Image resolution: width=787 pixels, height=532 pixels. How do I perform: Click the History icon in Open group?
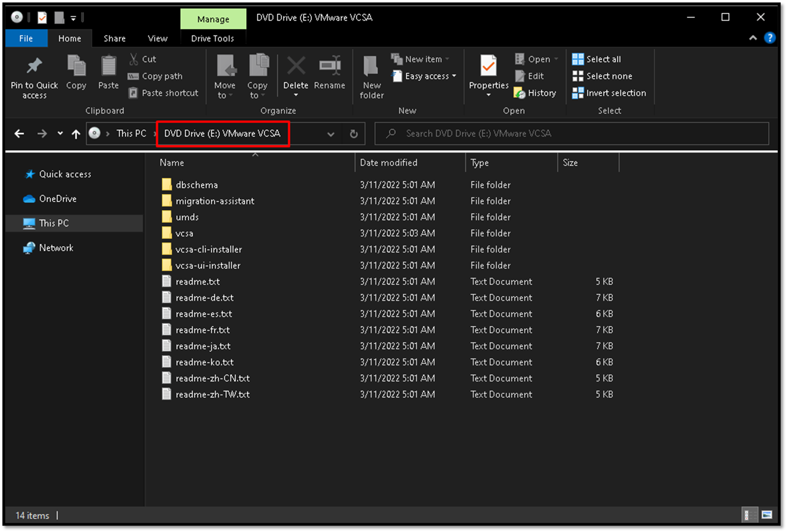[x=520, y=93]
